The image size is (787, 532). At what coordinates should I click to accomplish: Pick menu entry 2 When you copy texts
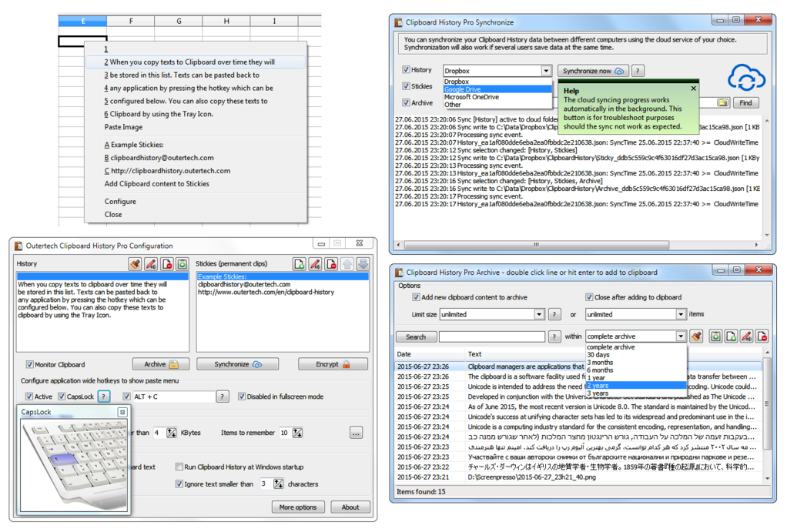(196, 62)
